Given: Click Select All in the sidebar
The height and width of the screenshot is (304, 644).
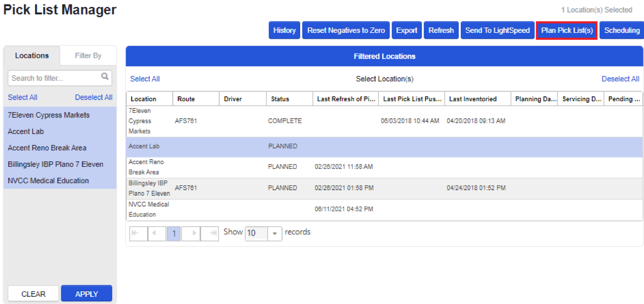Looking at the screenshot, I should click(22, 97).
